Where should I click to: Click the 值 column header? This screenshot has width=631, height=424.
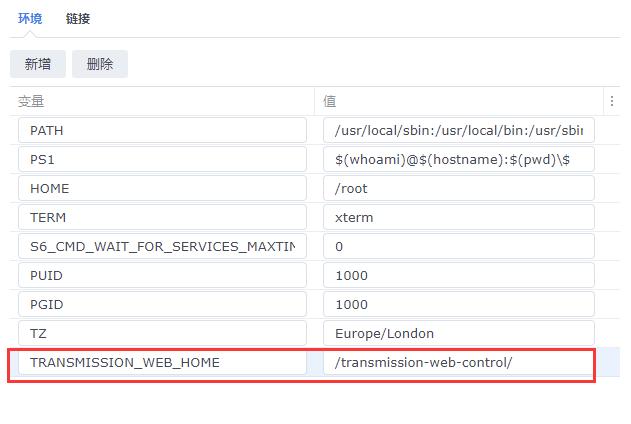pyautogui.click(x=460, y=101)
